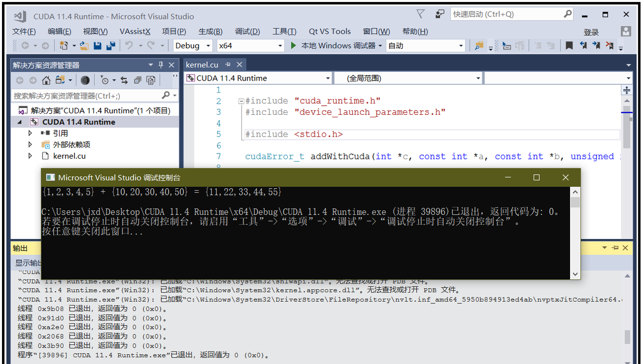The image size is (644, 364).
Task: Maximize the debug console window
Action: [536, 177]
